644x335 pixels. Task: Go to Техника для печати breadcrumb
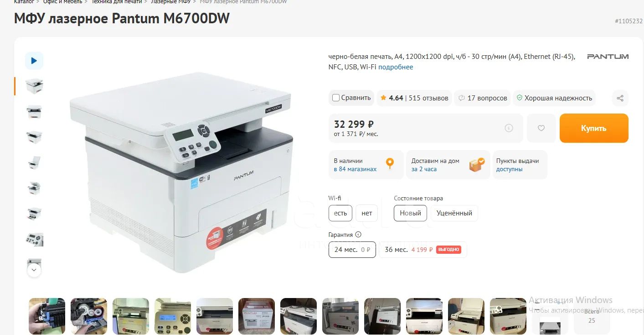tap(117, 2)
